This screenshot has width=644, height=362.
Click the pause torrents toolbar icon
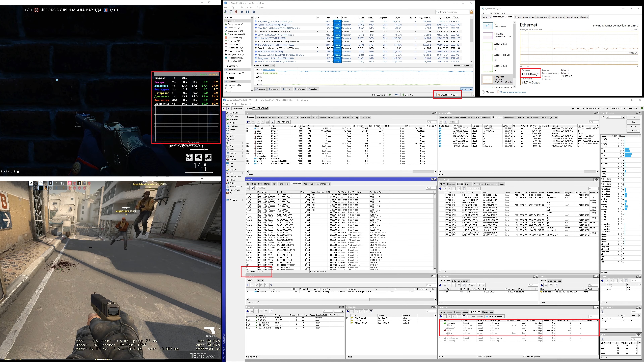[x=248, y=12]
